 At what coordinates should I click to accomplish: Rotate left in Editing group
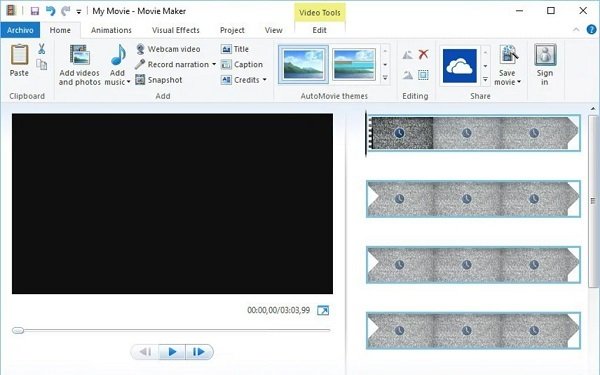pyautogui.click(x=408, y=55)
